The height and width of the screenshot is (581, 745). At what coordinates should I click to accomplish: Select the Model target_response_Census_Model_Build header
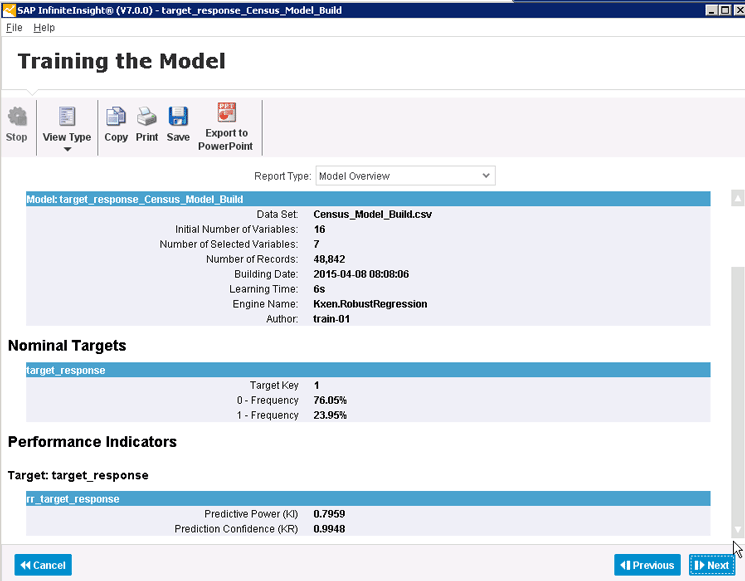(368, 199)
